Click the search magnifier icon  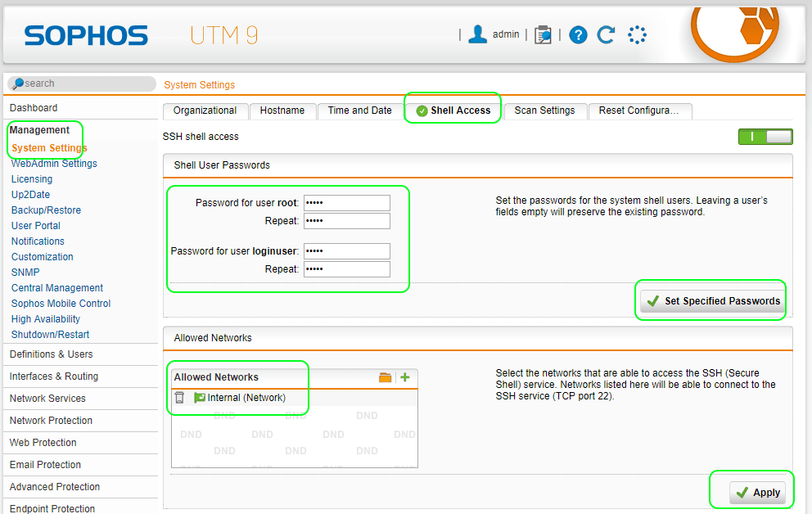coord(18,83)
